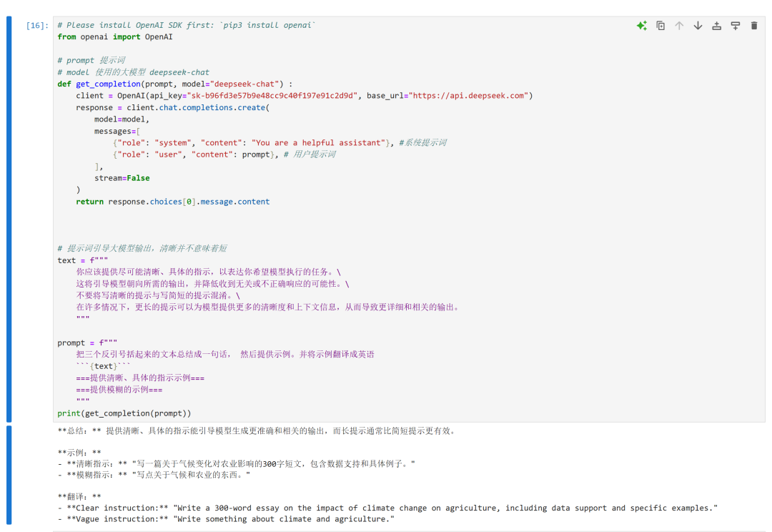Click the '```{text}```' line
Viewport: 772px width, 532px height.
tap(104, 367)
